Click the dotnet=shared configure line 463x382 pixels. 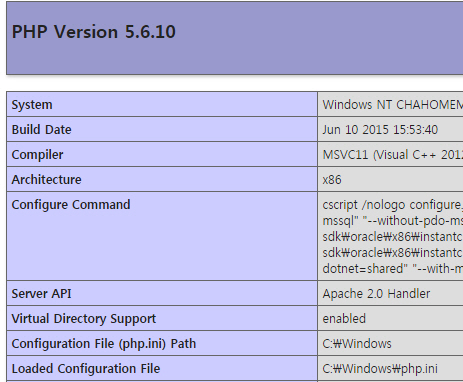tap(392, 269)
